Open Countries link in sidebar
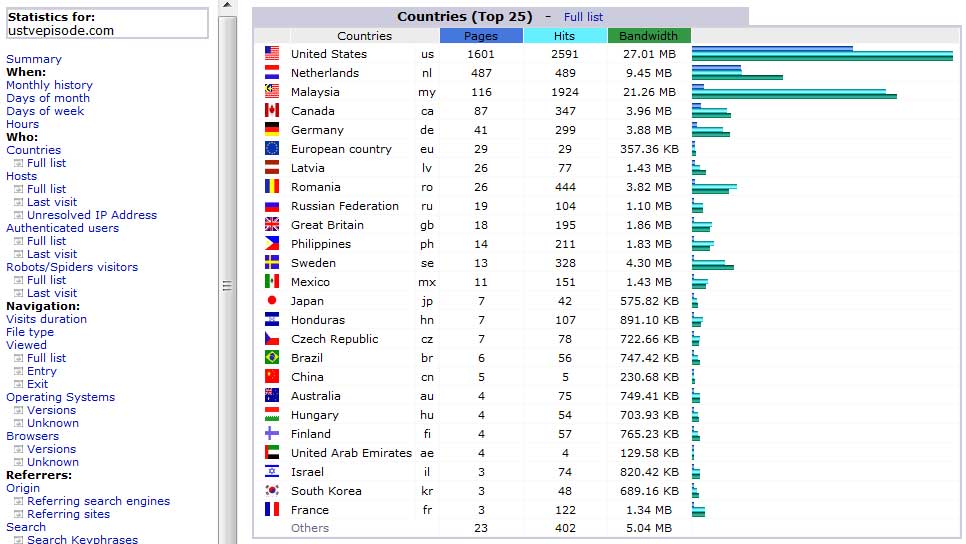The width and height of the screenshot is (966, 544). (33, 150)
